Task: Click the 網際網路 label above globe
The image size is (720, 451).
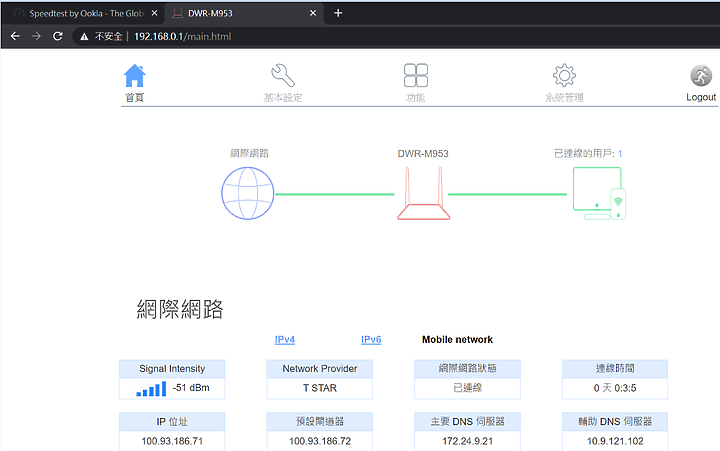Action: (249, 153)
